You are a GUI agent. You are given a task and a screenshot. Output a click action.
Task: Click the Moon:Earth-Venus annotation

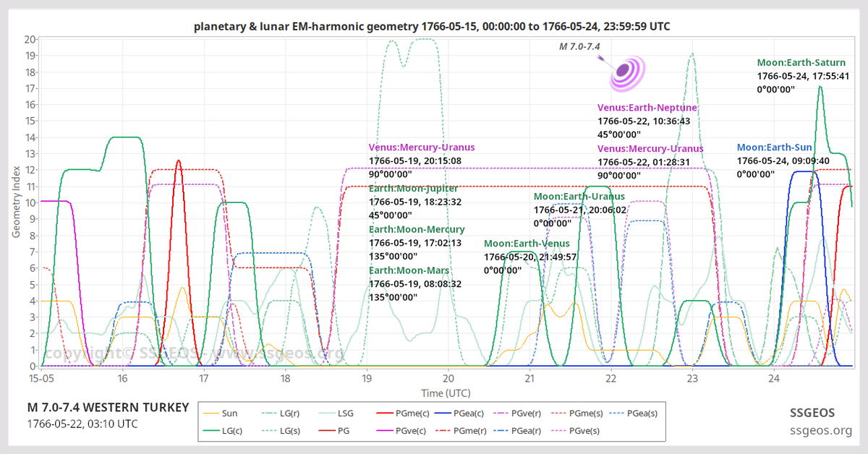(x=527, y=244)
